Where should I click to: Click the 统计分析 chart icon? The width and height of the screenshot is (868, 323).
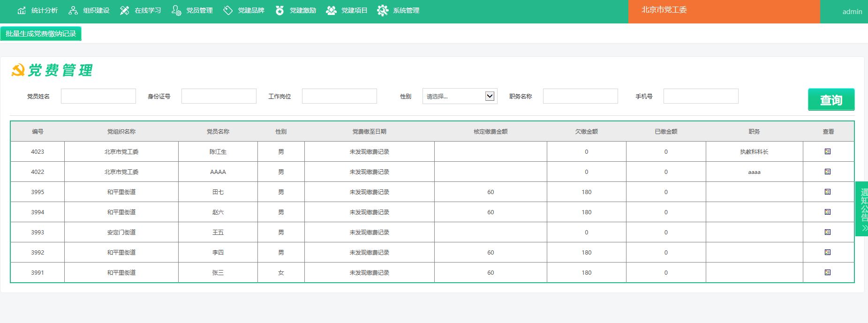pyautogui.click(x=22, y=10)
